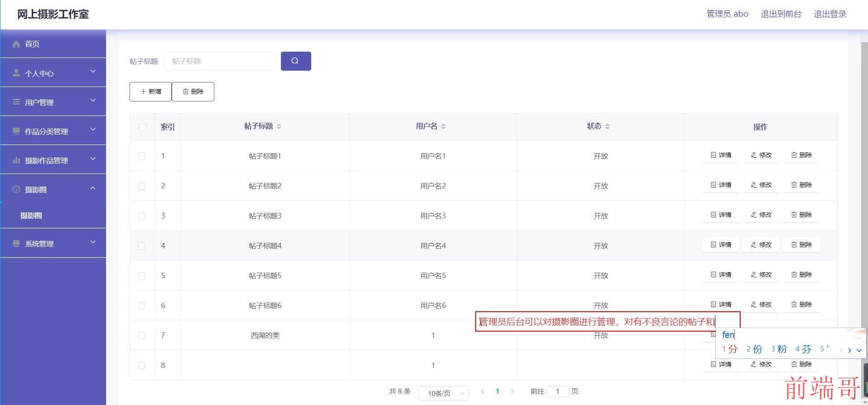Click the batch 删除 button above table
The width and height of the screenshot is (868, 405).
coord(193,92)
